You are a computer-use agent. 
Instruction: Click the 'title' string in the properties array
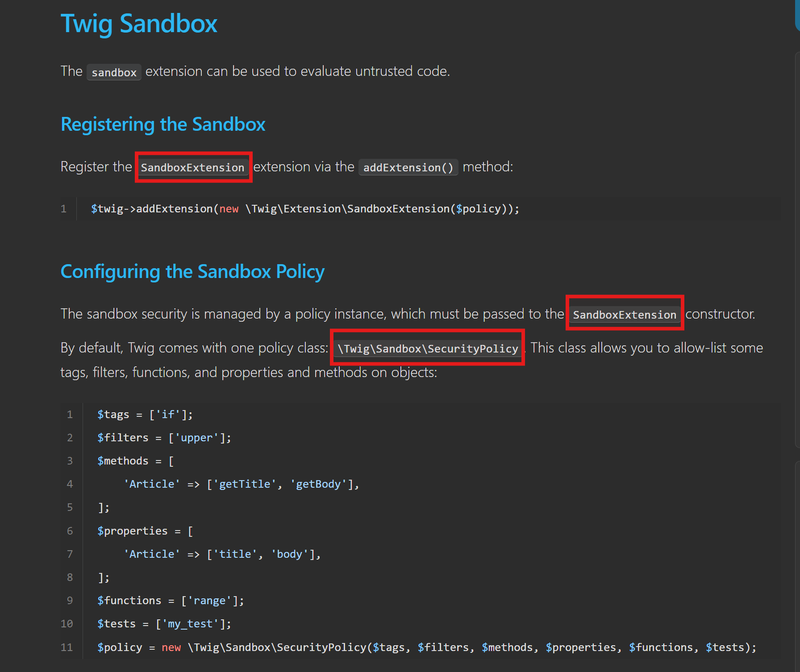[235, 554]
